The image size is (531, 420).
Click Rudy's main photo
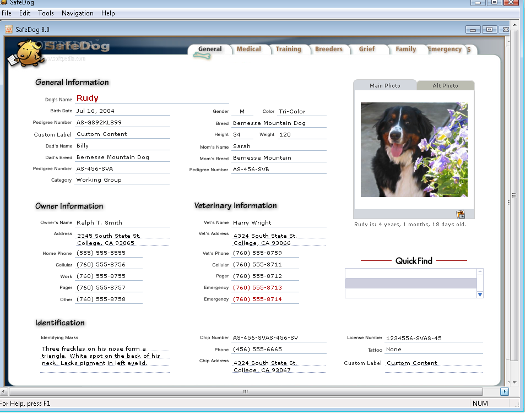414,150
